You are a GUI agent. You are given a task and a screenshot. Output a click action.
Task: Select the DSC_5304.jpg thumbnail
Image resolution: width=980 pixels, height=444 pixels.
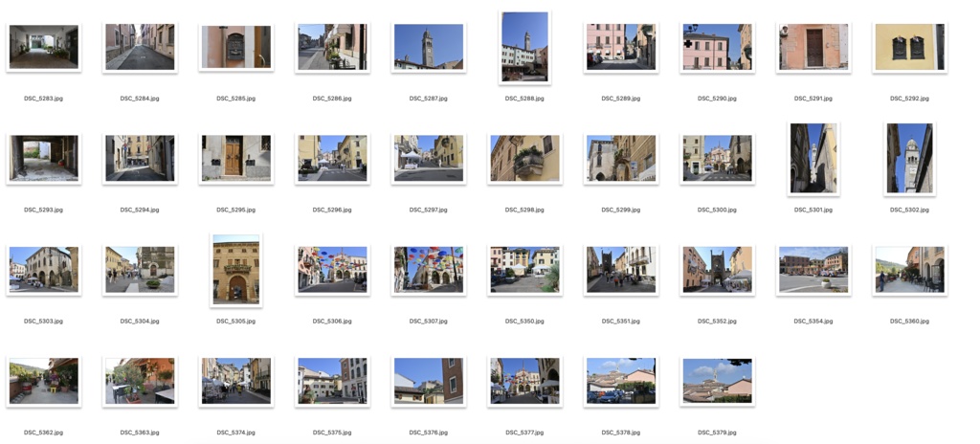pos(140,270)
